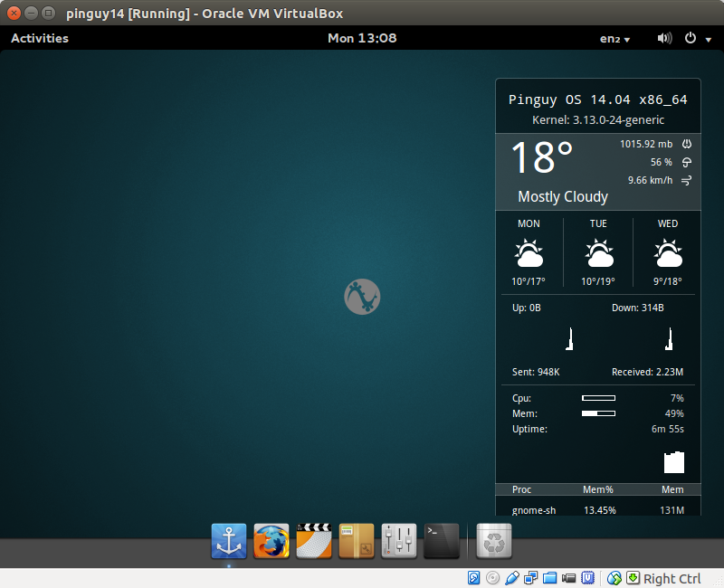Click the optical disc indicator icon
Screen dimensions: 724x588
pos(492,578)
